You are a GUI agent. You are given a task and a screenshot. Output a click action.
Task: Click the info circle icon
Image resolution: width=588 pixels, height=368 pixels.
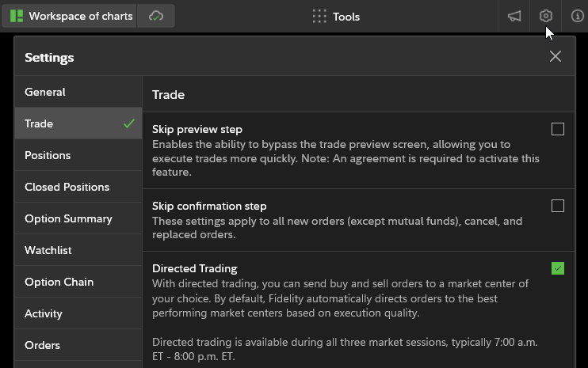coord(577,16)
